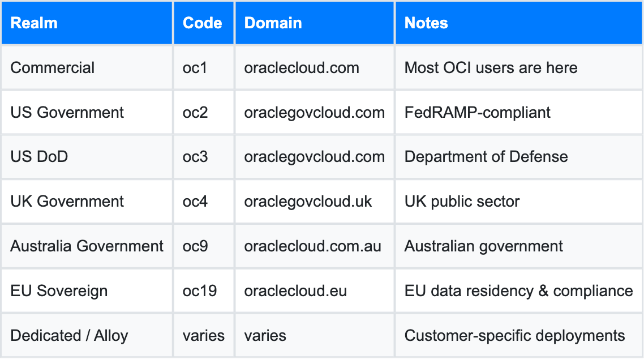Select the Commercial realm cell
The height and width of the screenshot is (359, 644).
pos(87,68)
